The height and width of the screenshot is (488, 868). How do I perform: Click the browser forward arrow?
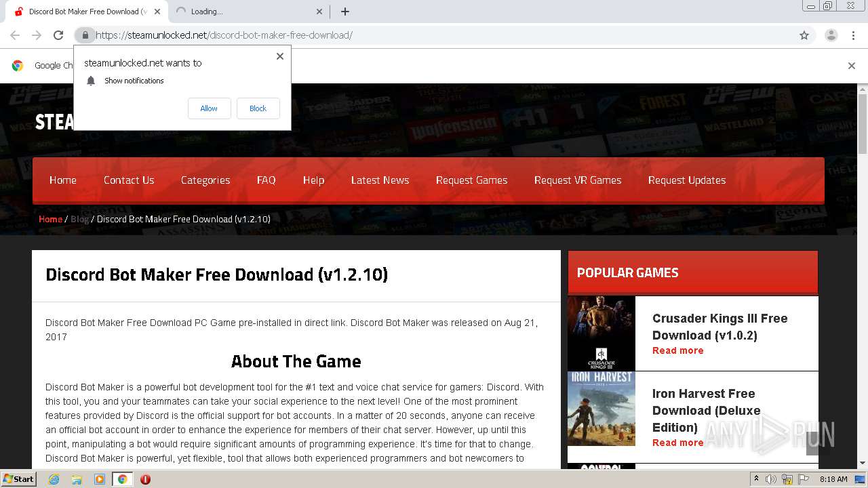point(37,35)
